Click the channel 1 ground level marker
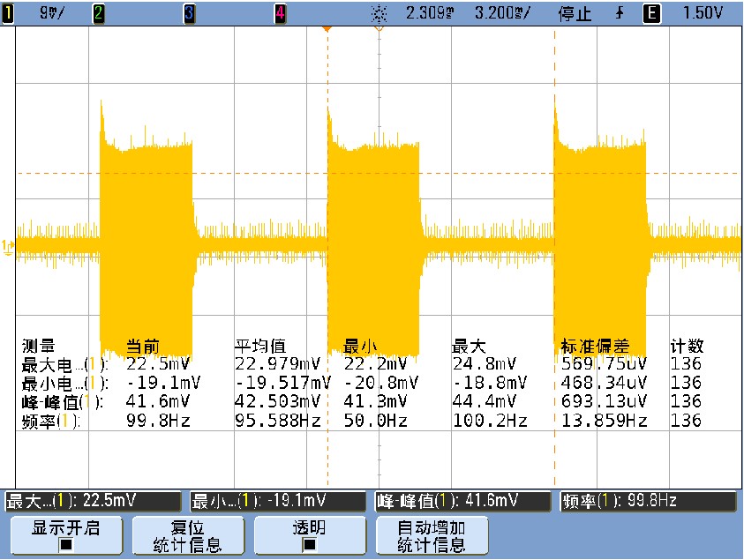The height and width of the screenshot is (560, 744). pos(8,245)
